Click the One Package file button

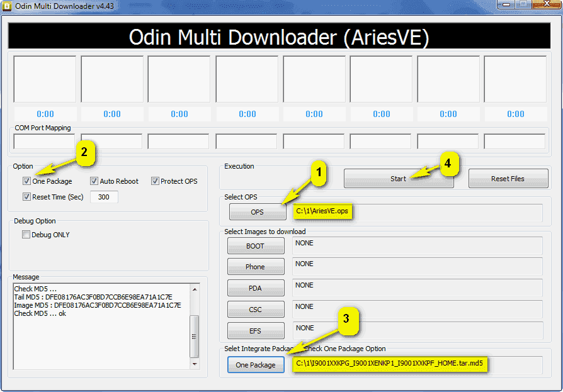256,365
